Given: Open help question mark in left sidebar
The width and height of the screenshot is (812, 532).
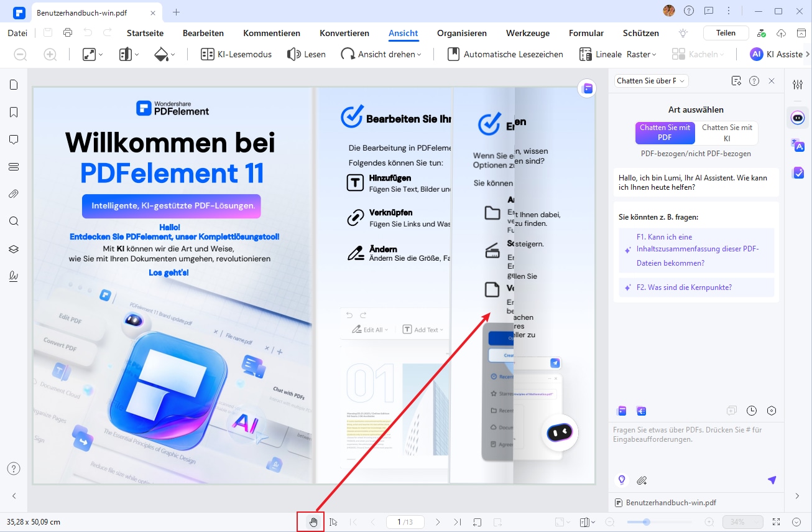Looking at the screenshot, I should (x=14, y=469).
